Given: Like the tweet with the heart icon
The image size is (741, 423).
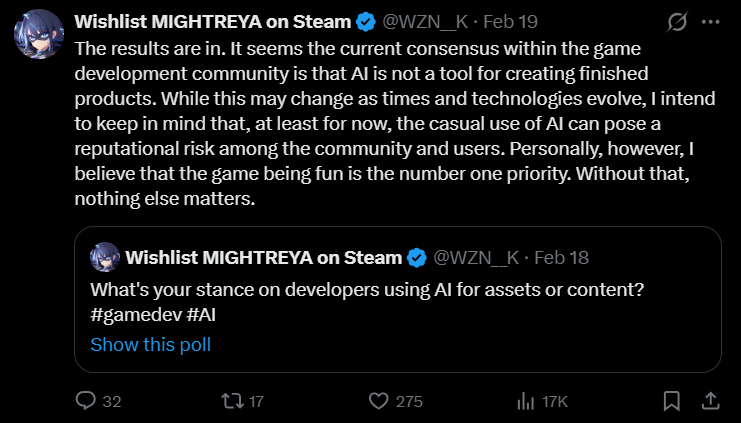Looking at the screenshot, I should [378, 401].
